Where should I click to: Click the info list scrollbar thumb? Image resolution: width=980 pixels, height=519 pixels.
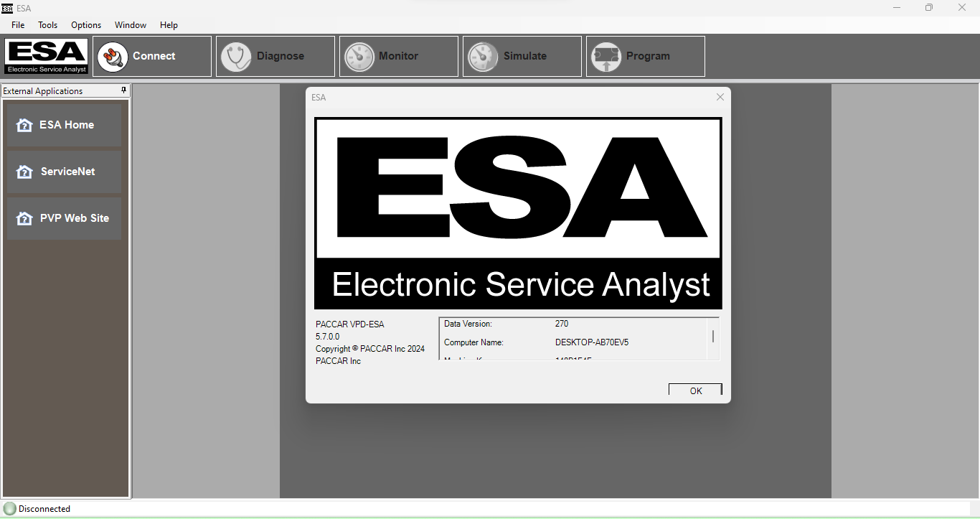pyautogui.click(x=712, y=336)
